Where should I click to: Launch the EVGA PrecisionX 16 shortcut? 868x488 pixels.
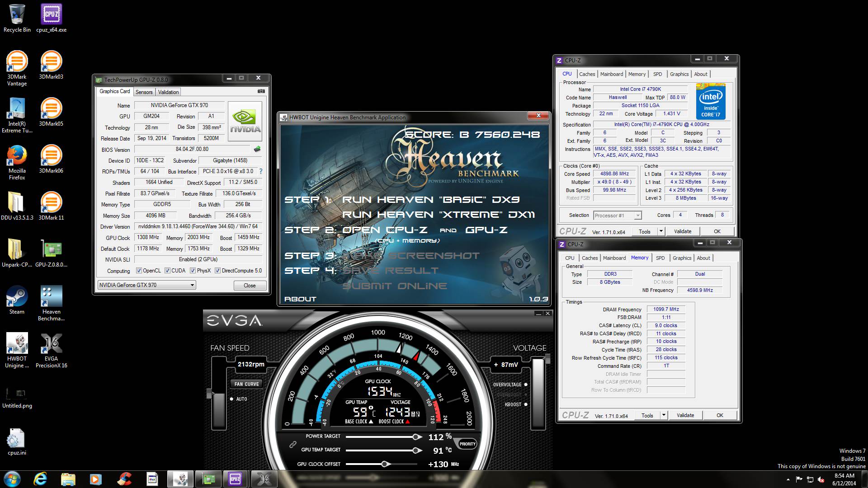click(51, 350)
